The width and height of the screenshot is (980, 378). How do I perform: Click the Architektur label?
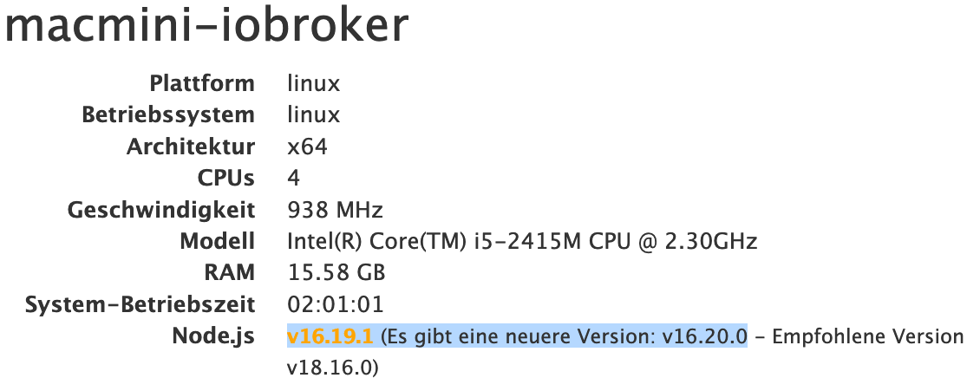(191, 147)
